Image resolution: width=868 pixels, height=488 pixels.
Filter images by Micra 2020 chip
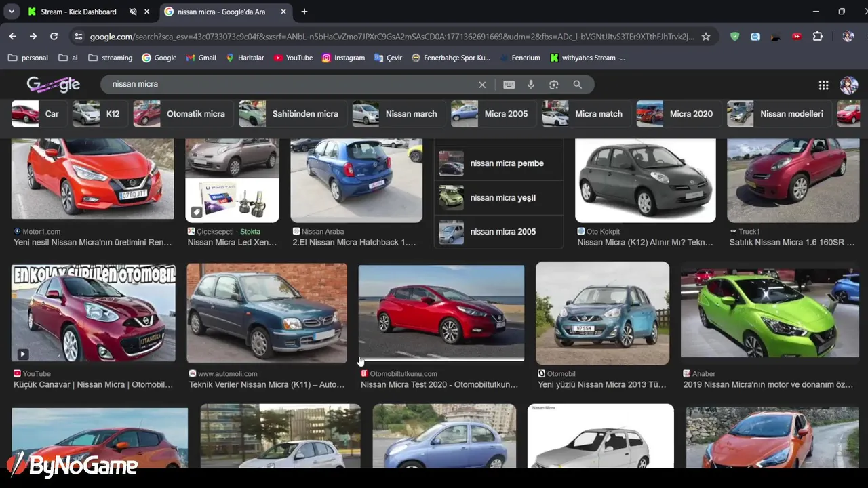678,114
